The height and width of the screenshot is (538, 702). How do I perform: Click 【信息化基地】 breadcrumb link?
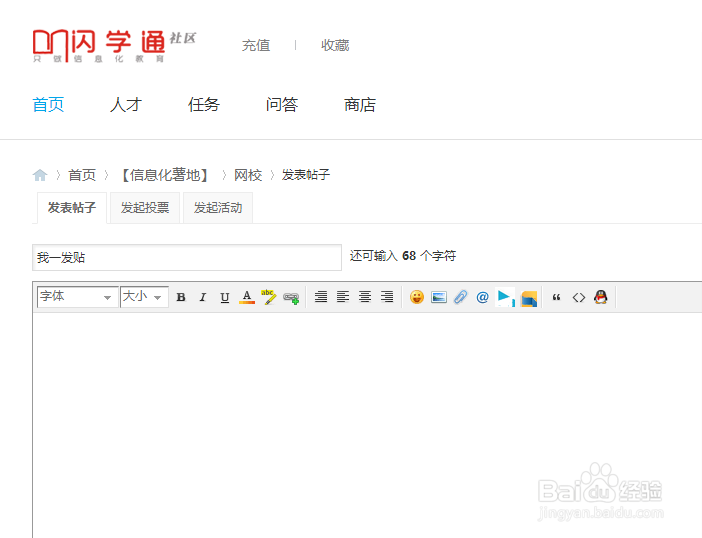165,175
